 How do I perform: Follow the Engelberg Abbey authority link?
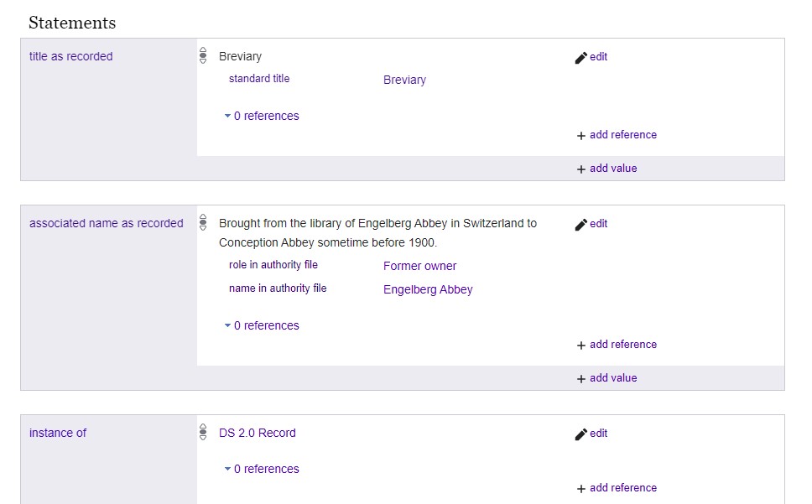[x=428, y=289]
